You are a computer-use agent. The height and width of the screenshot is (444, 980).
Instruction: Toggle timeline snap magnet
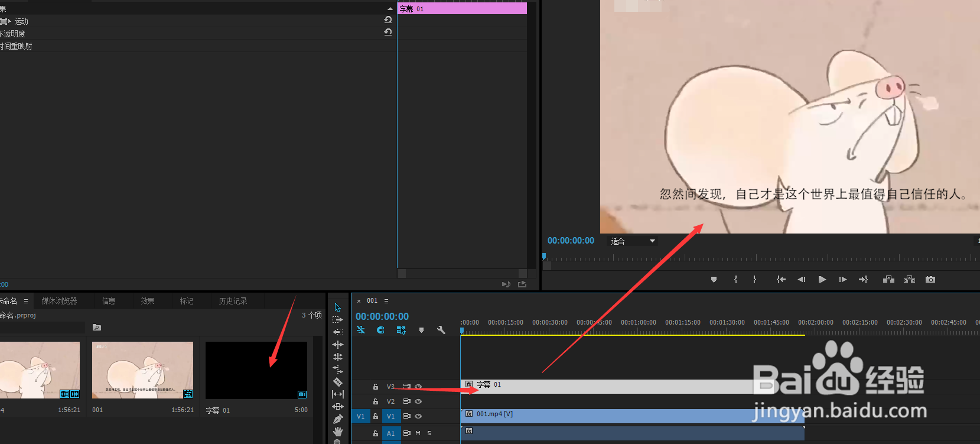[x=381, y=330]
